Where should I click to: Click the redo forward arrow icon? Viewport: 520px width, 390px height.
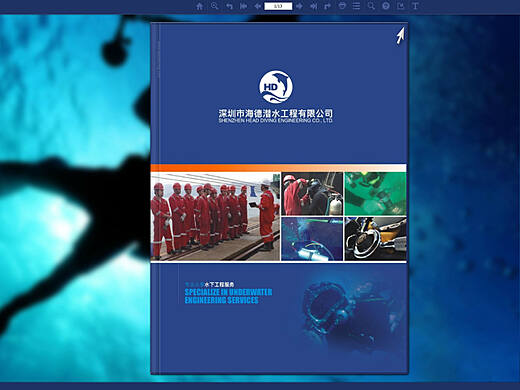[x=328, y=6]
